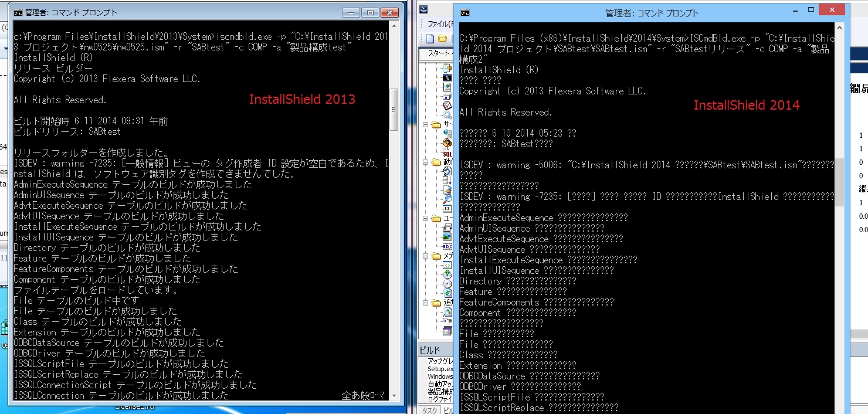Click Open folder icon in InstallShield toolbar
The image size is (868, 414).
(443, 39)
